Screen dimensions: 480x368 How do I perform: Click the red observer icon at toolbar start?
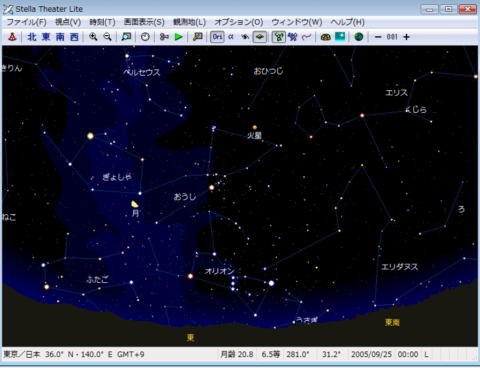tap(12, 37)
